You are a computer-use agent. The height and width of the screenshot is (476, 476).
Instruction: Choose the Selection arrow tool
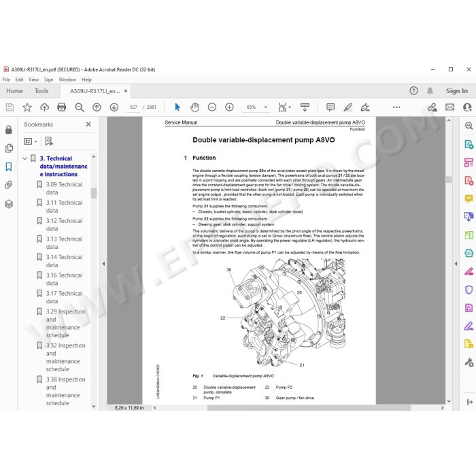click(177, 107)
